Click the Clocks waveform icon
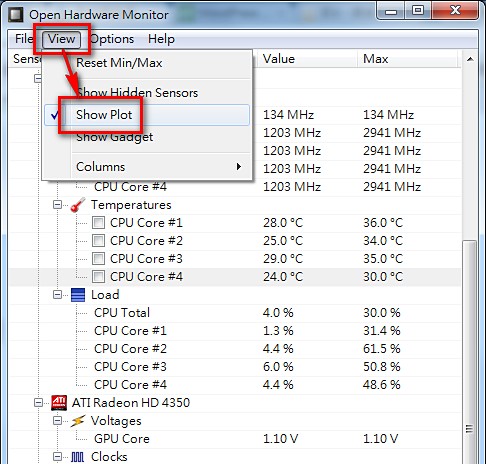The width and height of the screenshot is (486, 464). coord(77,457)
